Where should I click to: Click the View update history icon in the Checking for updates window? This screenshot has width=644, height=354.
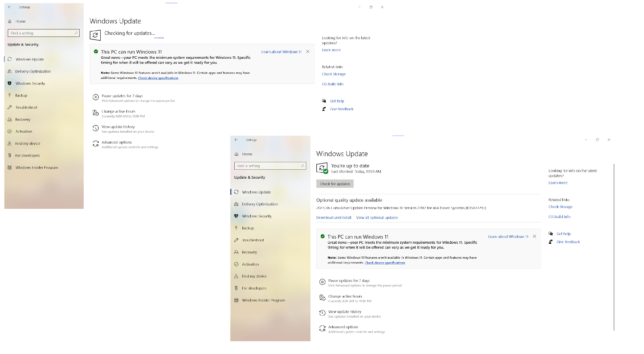tap(96, 128)
